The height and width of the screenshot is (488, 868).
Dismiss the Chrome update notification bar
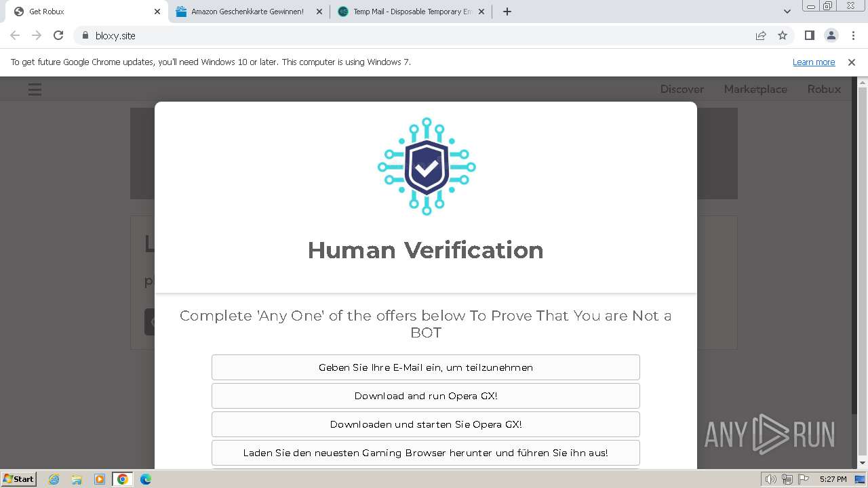coord(852,62)
